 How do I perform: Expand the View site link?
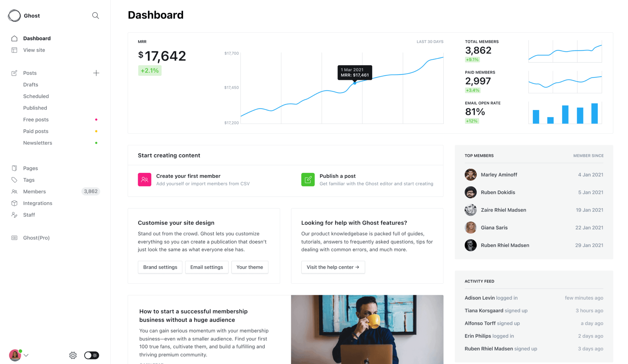pyautogui.click(x=34, y=50)
